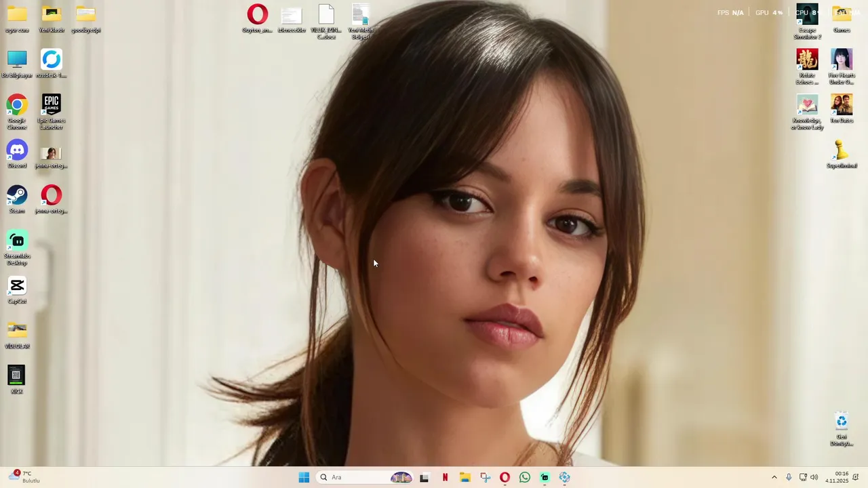This screenshot has height=488, width=868.
Task: Select the CapCut desktop shortcut
Action: click(17, 289)
